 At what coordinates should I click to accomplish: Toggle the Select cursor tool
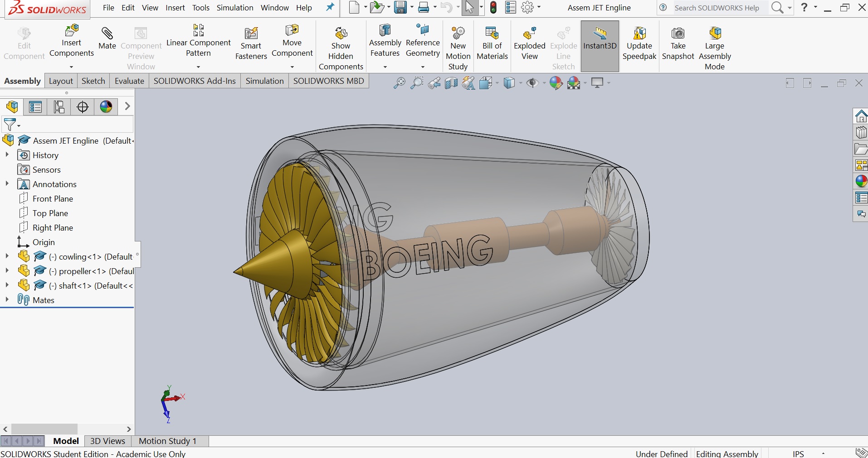pos(470,8)
